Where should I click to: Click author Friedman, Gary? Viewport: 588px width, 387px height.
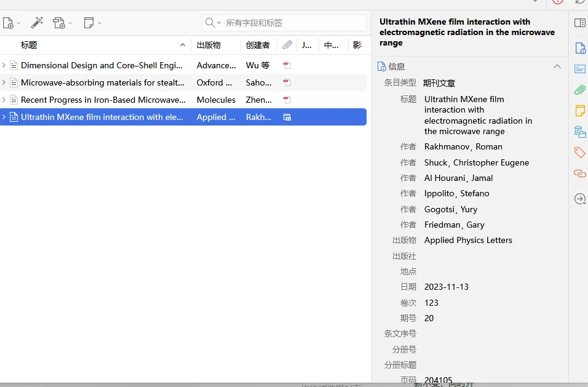(455, 225)
